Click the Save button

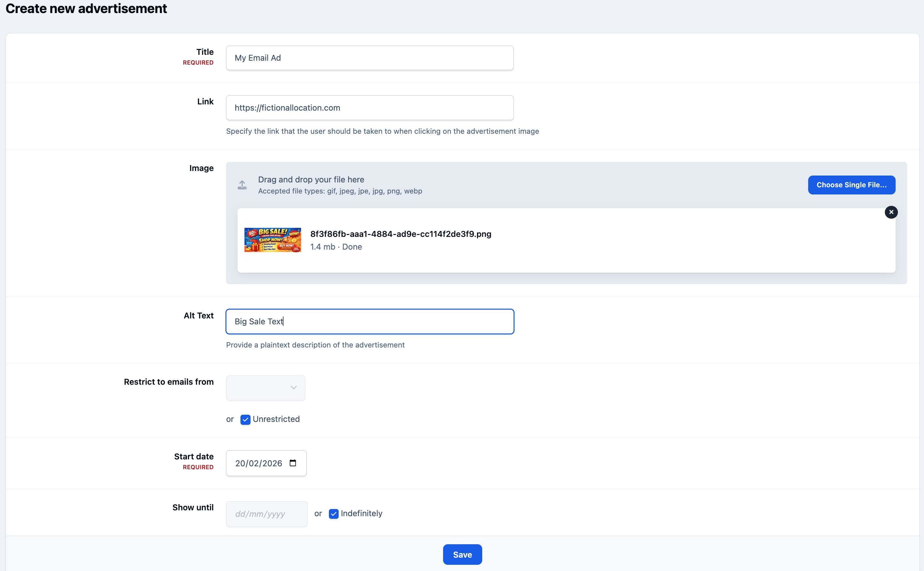(462, 554)
